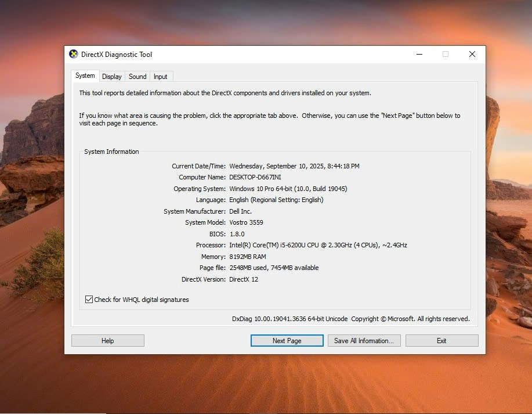Click the DirectX Diagnostic Tool title text
The image size is (532, 414).
117,55
